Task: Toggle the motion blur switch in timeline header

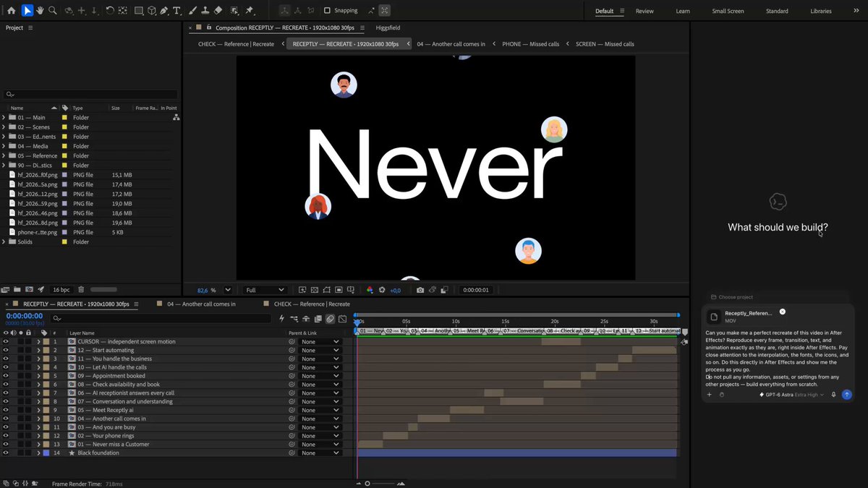Action: pyautogui.click(x=331, y=319)
